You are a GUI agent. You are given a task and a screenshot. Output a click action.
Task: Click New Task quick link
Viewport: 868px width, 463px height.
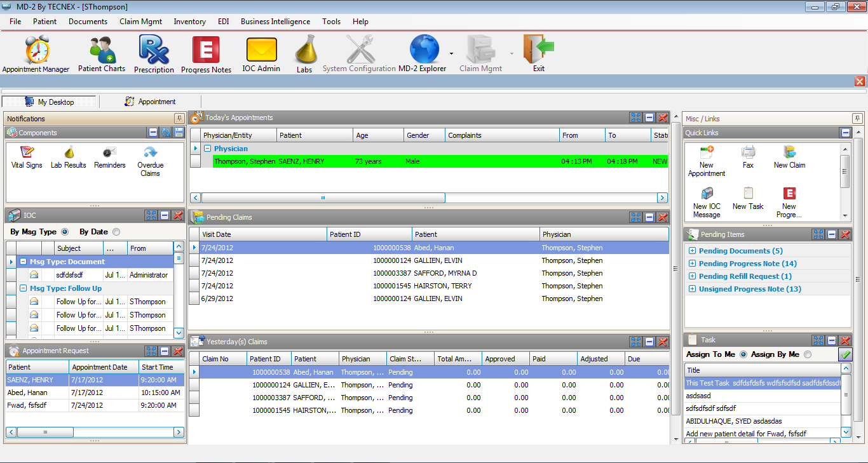coord(748,199)
